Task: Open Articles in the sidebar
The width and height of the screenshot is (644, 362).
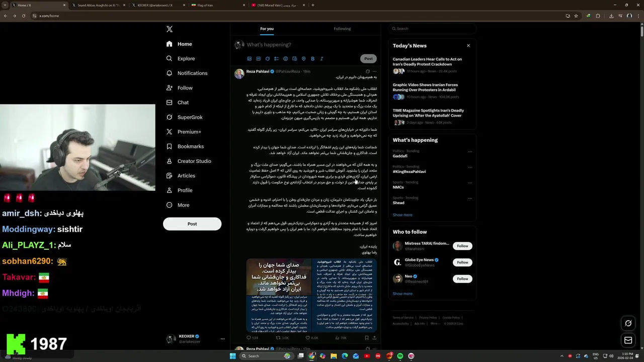Action: click(181, 175)
